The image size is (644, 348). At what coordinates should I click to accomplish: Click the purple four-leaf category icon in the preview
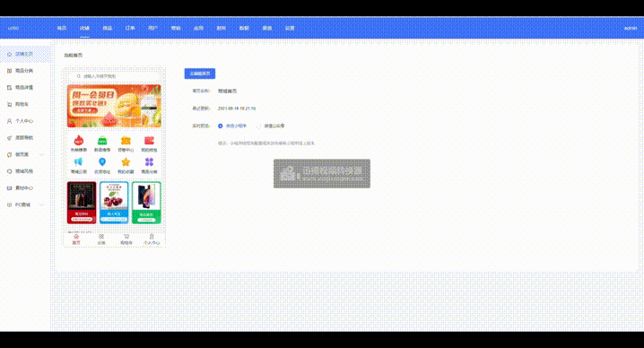[x=149, y=161]
